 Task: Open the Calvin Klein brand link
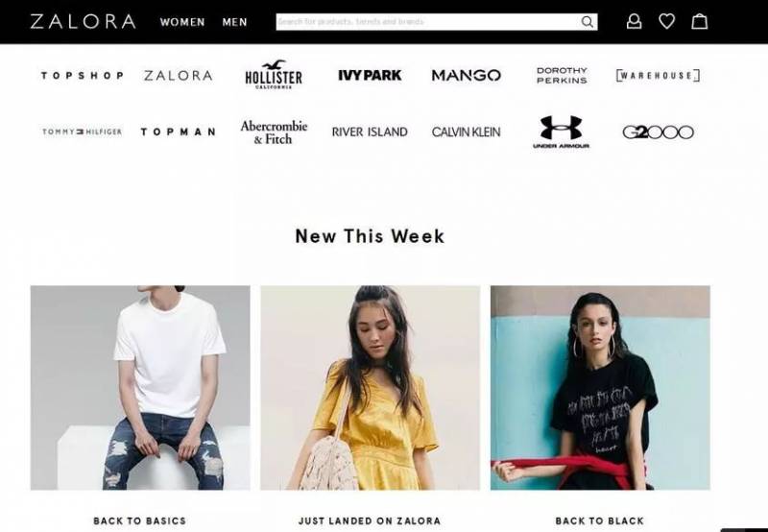pos(466,132)
